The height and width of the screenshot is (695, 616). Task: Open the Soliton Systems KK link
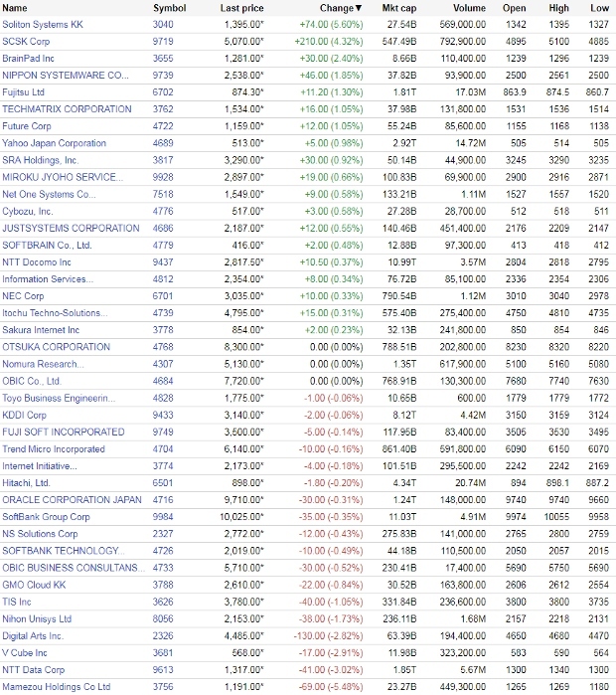click(x=43, y=25)
